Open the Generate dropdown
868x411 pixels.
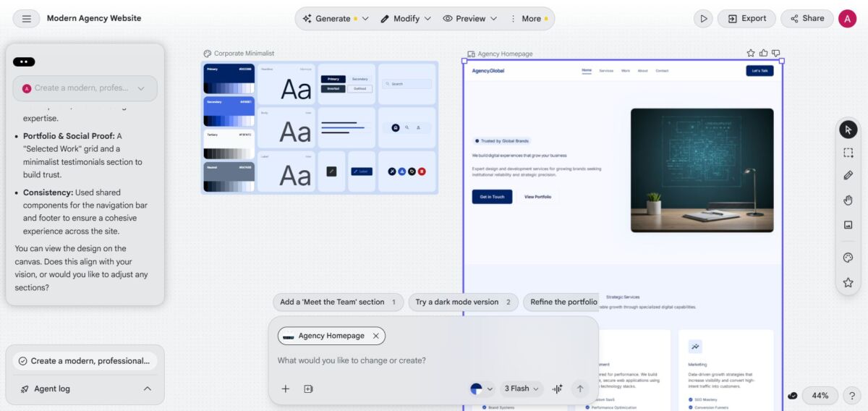point(336,19)
